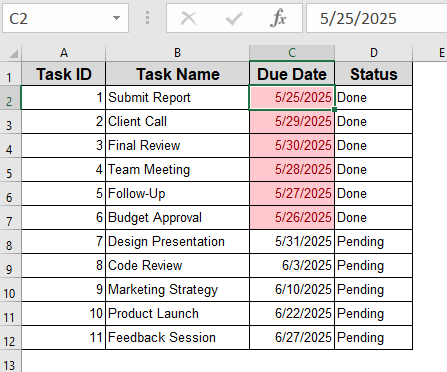447x372 pixels.
Task: Select the Budget Approval cell
Action: pos(177,218)
